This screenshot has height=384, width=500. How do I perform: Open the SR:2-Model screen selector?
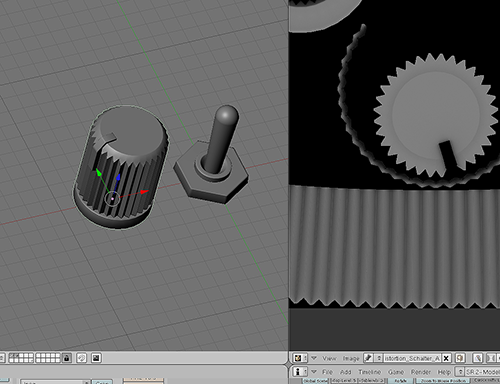[478, 372]
